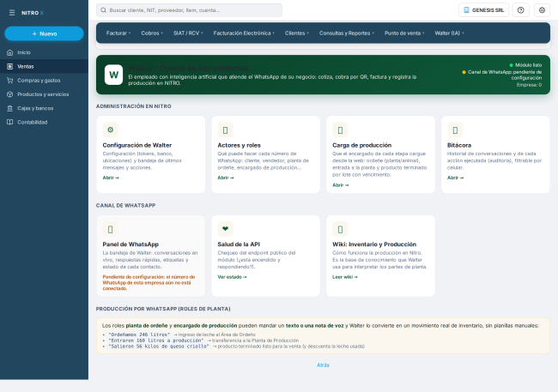Image resolution: width=558 pixels, height=392 pixels.
Task: Click the Inicio home icon
Action: click(10, 52)
